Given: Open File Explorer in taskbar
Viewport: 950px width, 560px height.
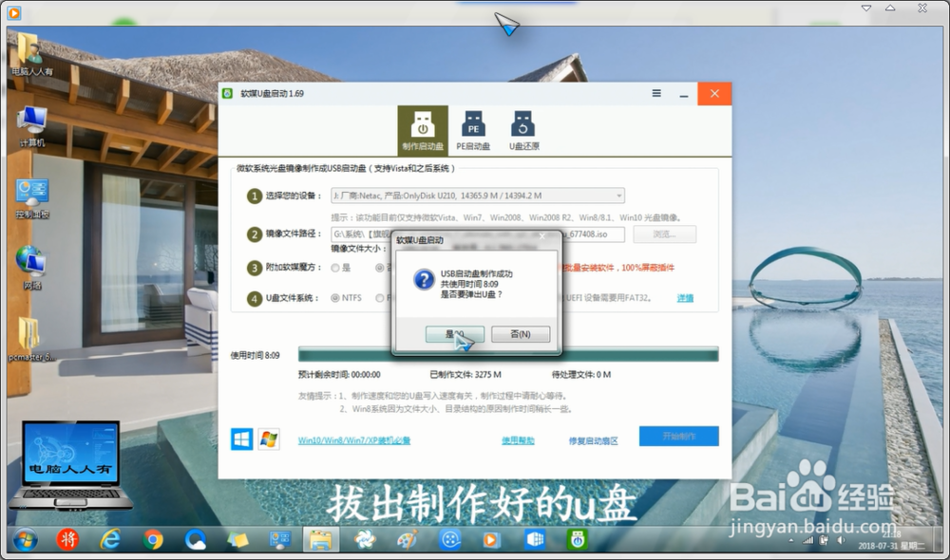Looking at the screenshot, I should pyautogui.click(x=320, y=539).
